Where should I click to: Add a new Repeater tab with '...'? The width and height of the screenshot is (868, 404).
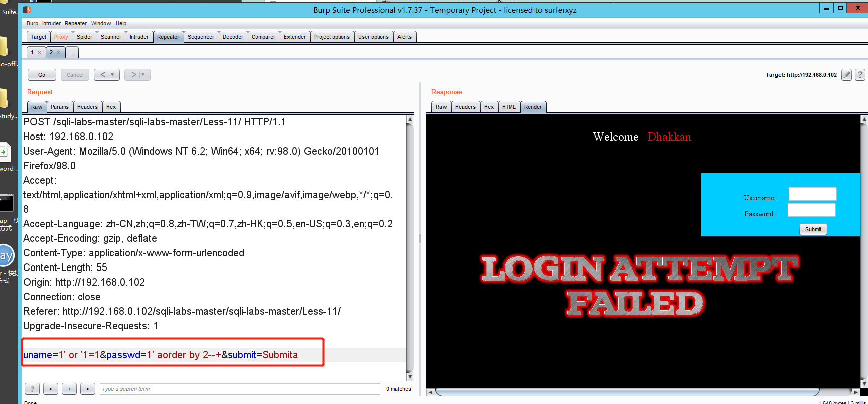pyautogui.click(x=72, y=52)
